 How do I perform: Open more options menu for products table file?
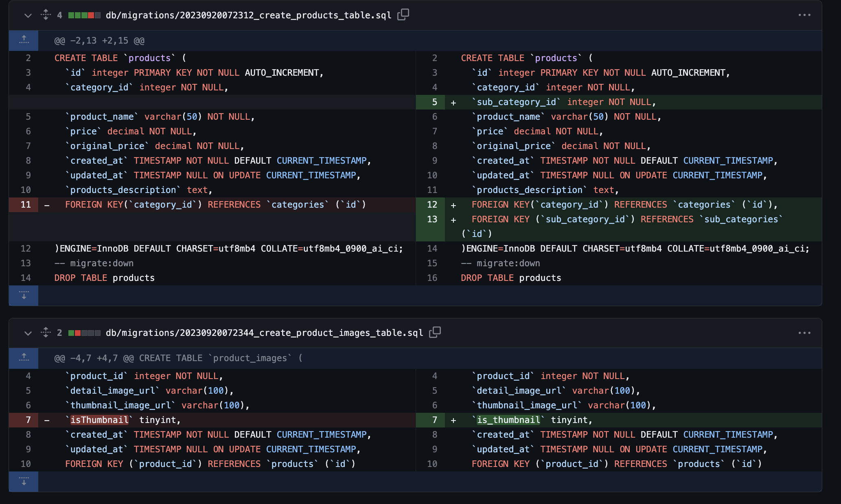point(804,15)
